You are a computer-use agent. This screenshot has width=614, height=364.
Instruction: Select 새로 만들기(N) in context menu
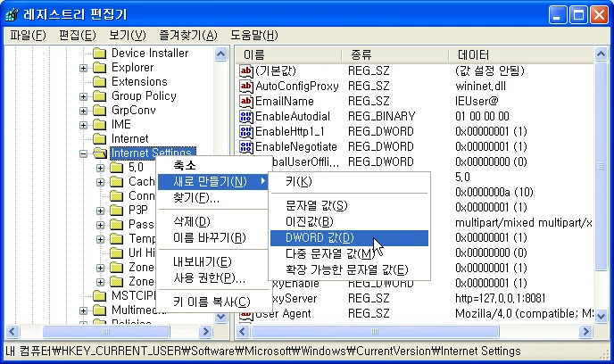pos(212,182)
